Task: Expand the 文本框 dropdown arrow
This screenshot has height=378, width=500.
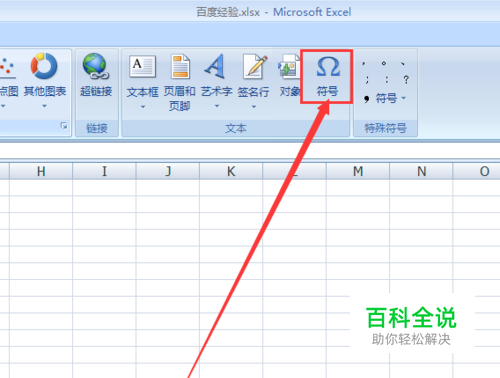Action: (x=143, y=107)
